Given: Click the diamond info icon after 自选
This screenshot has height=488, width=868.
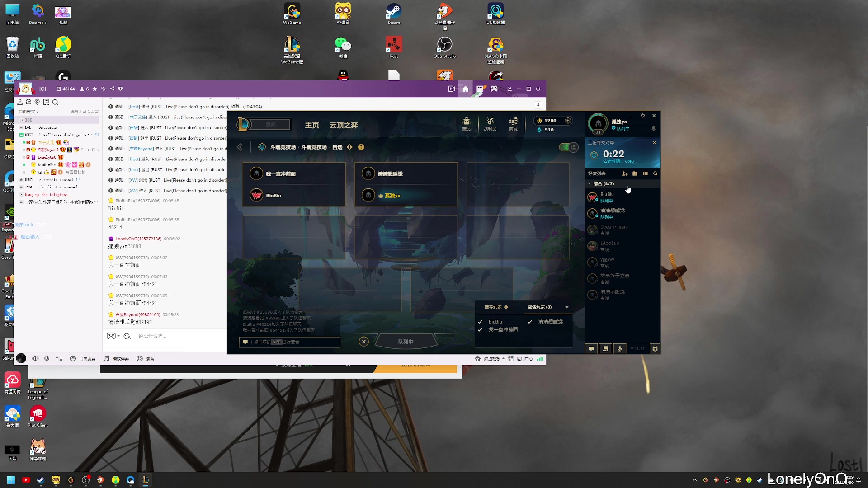Looking at the screenshot, I should [349, 147].
